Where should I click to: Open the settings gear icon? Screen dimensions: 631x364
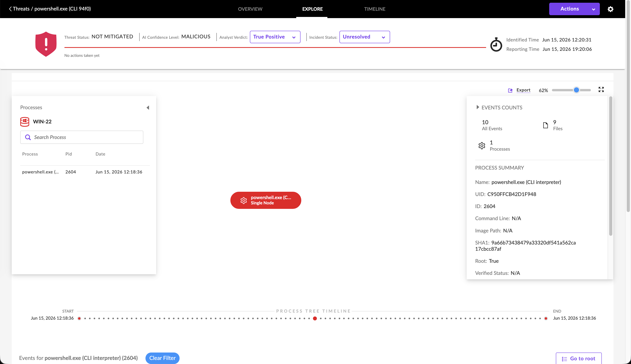[x=611, y=9]
